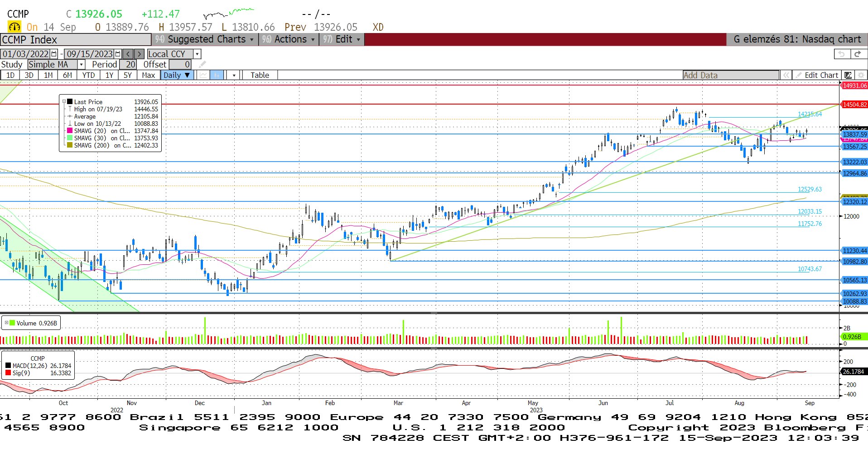Click the redo arrow icon
Screen dimensions: 868x463
point(857,54)
